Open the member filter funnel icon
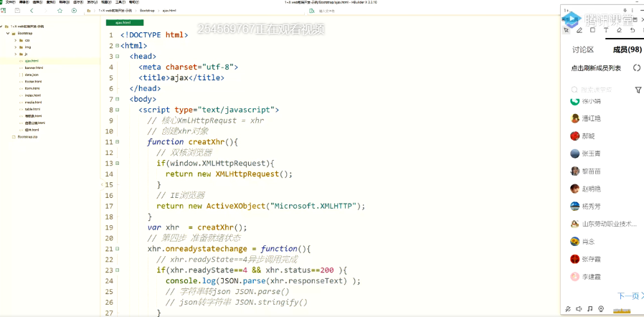This screenshot has width=644, height=317. click(638, 90)
